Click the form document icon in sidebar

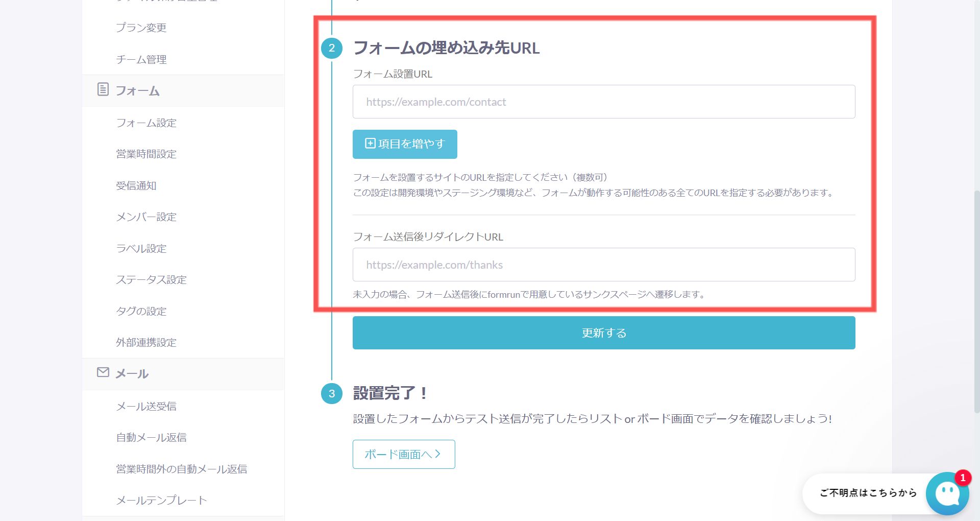(x=103, y=89)
